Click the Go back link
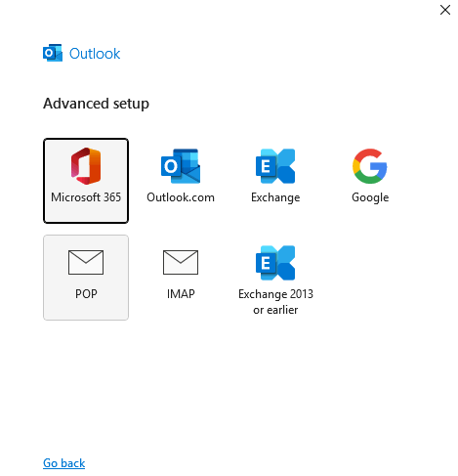This screenshot has height=476, width=458. 64,463
